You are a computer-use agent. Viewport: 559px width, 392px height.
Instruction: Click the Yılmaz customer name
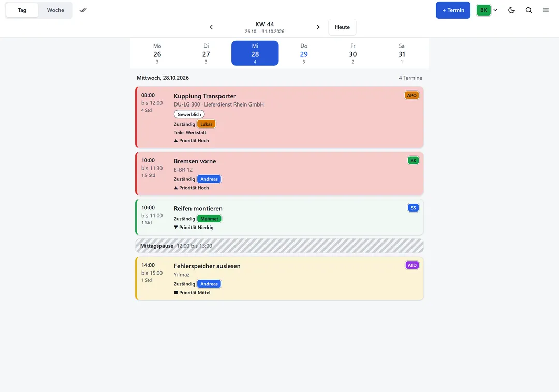(182, 275)
